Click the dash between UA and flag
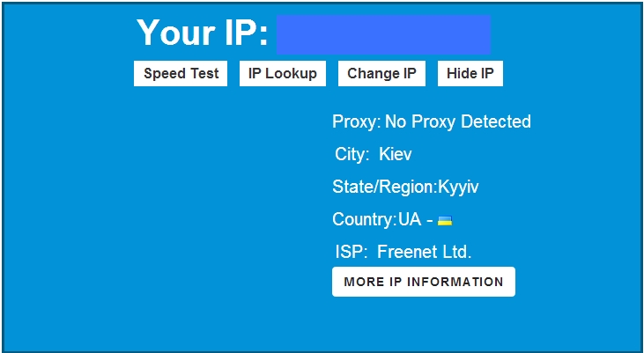 [430, 220]
